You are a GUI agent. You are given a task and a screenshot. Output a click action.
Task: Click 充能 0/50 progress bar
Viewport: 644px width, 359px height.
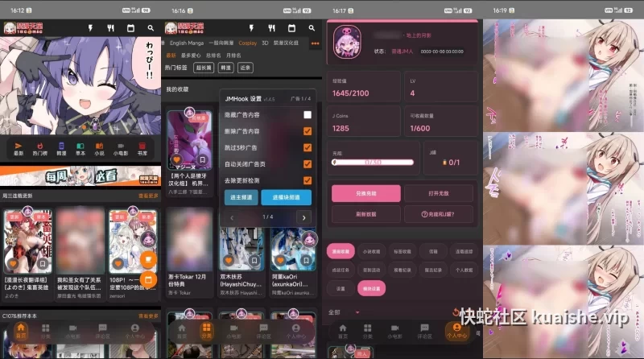[x=373, y=163]
